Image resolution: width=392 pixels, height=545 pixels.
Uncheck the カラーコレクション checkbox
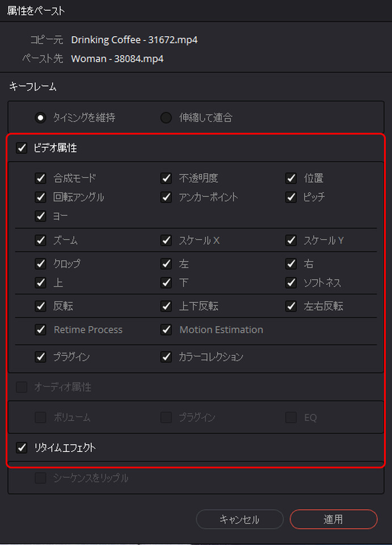(166, 357)
